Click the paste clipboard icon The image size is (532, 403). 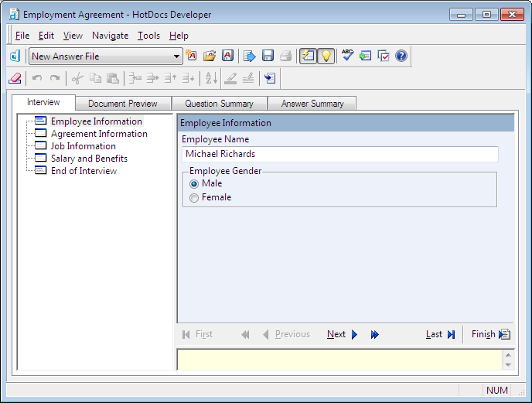(113, 78)
